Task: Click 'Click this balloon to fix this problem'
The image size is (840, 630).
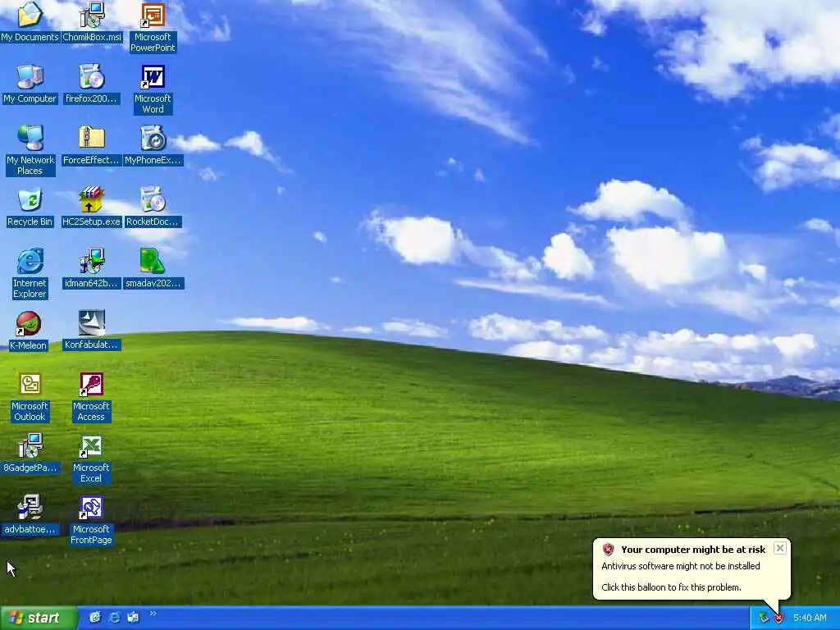Action: coord(671,587)
